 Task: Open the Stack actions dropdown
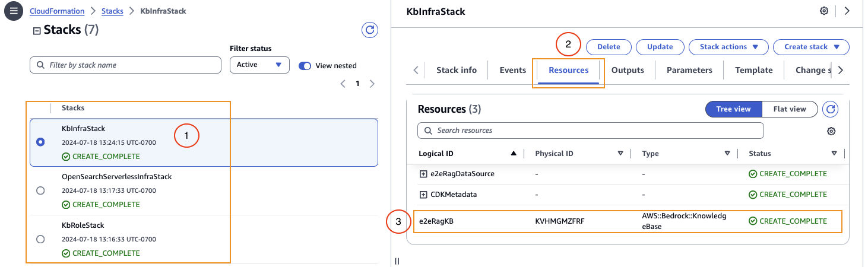[x=728, y=47]
